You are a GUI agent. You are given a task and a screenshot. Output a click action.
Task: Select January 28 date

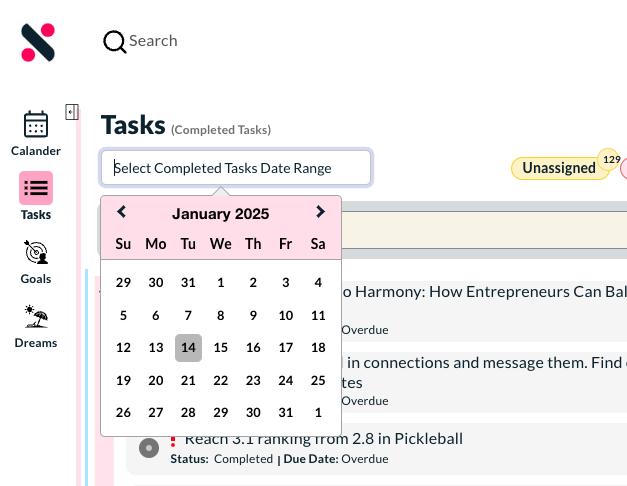[x=188, y=412]
